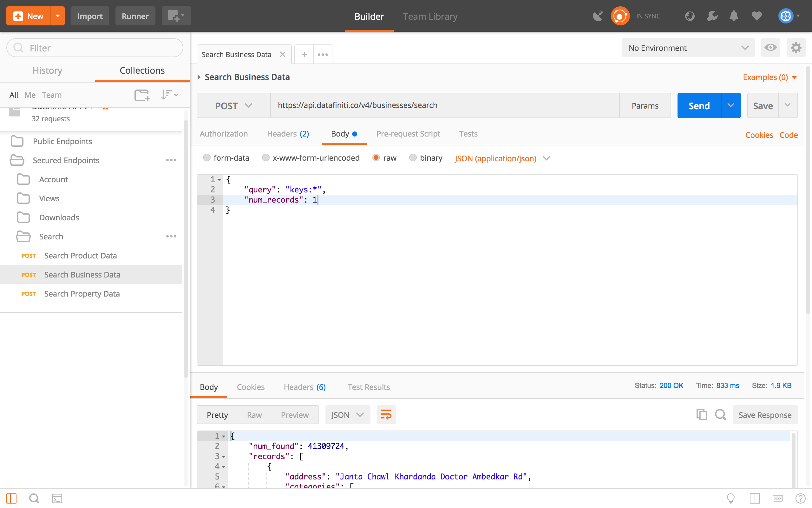The width and height of the screenshot is (812, 508).
Task: Open settings wrench icon
Action: 712,16
